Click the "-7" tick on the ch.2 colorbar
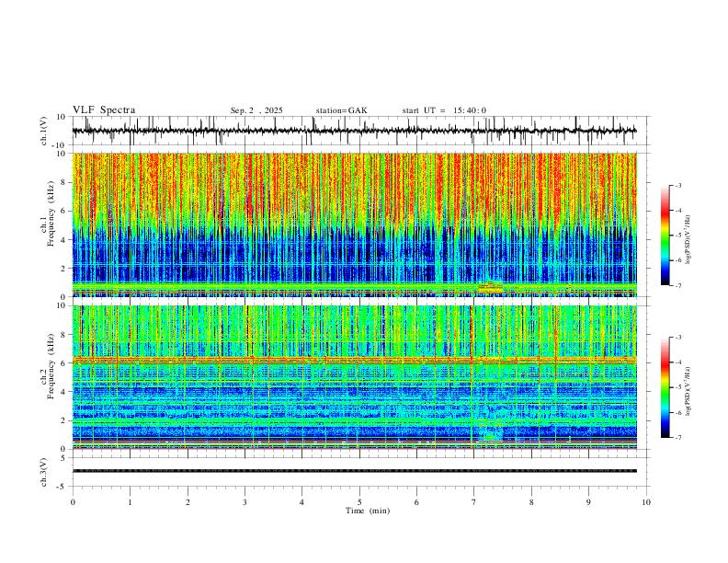The height and width of the screenshot is (563, 728). (x=677, y=437)
